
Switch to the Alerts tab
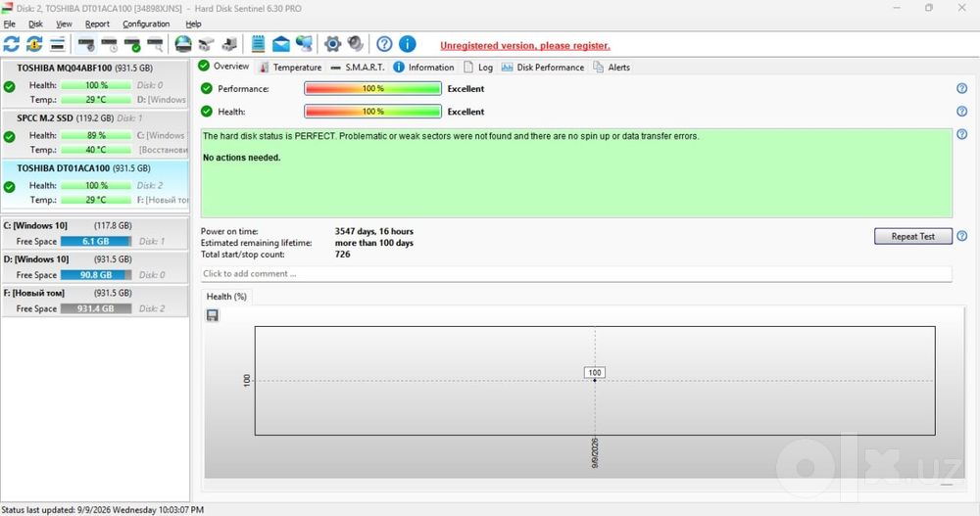coord(612,67)
